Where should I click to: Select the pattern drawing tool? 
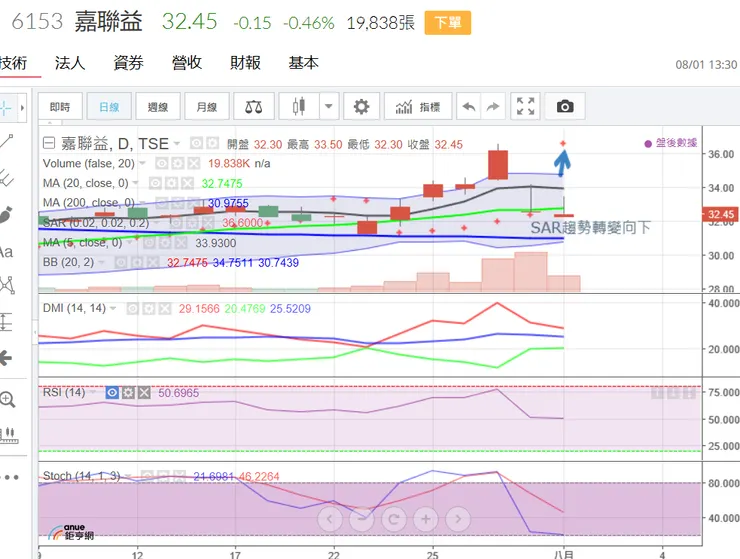[x=7, y=285]
